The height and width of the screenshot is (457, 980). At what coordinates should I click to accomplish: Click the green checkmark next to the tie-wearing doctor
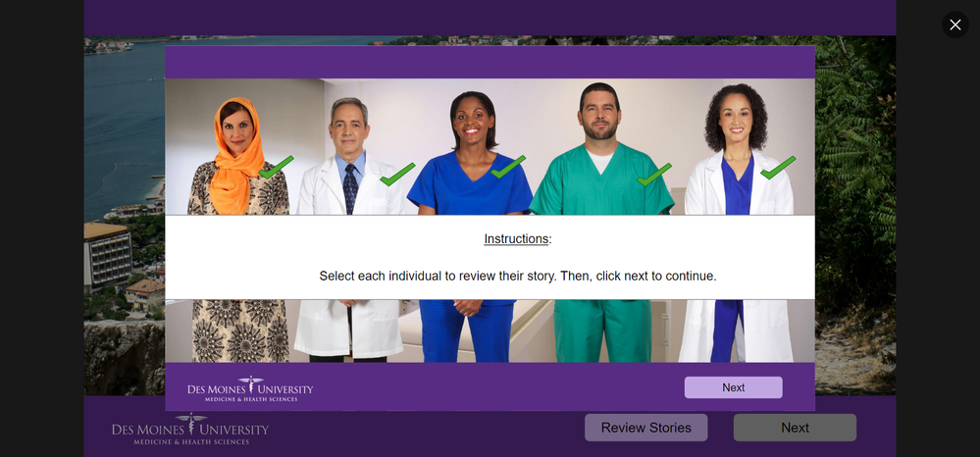[397, 175]
